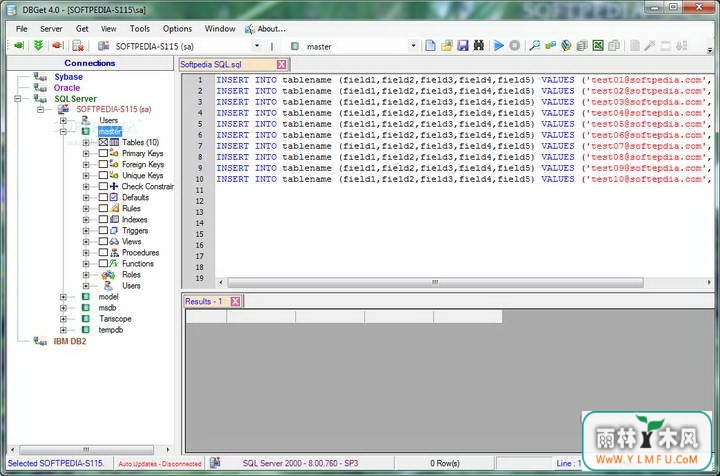Close the Results - 1 tab
This screenshot has height=476, width=720.
pos(235,302)
